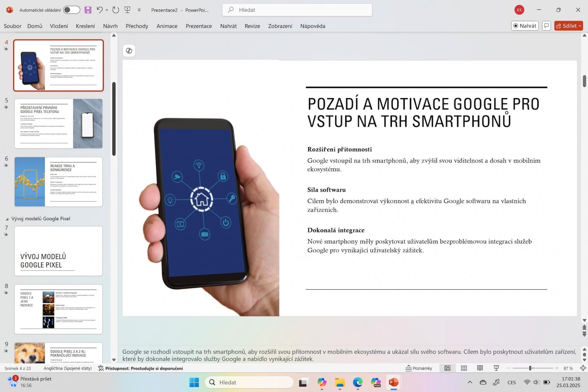Open the Návrh tab
Viewport: 588px width, 392px height.
tap(110, 26)
